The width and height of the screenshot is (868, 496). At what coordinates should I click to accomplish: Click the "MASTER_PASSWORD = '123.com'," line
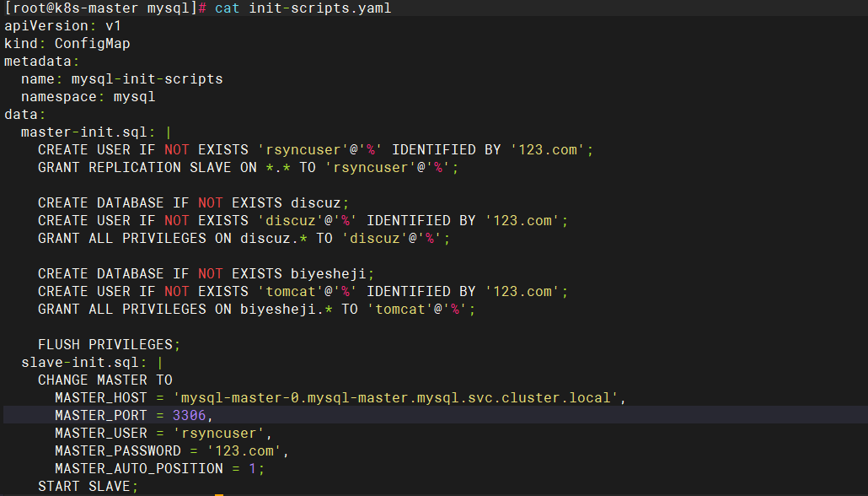[x=172, y=451]
